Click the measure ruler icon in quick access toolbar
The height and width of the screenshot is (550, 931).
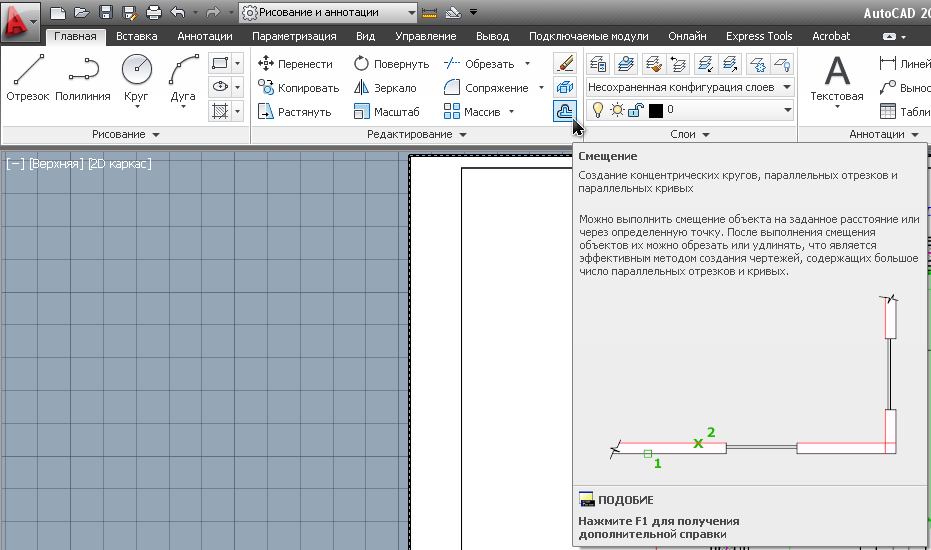429,12
